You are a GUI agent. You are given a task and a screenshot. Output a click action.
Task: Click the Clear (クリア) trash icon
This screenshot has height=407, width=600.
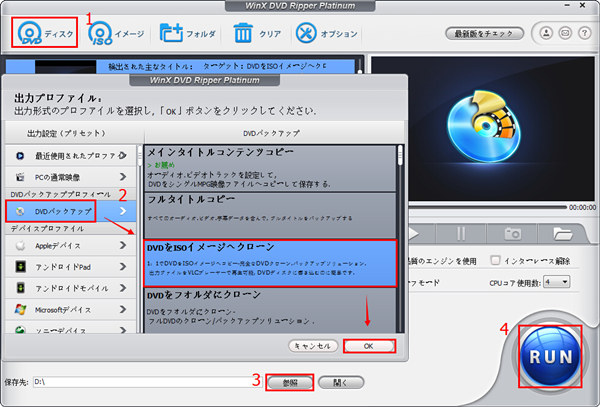pos(243,33)
